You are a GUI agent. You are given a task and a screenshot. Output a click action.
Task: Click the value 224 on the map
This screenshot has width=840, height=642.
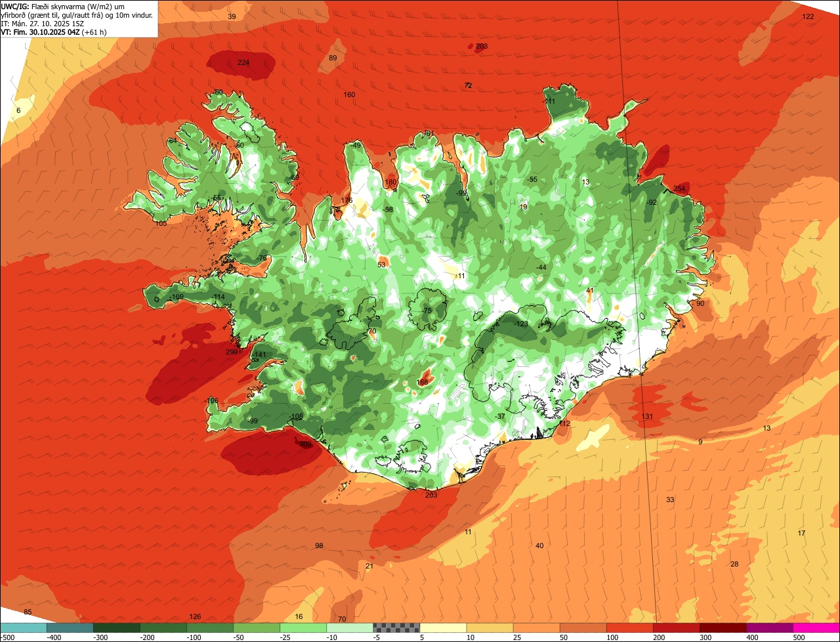coord(243,62)
